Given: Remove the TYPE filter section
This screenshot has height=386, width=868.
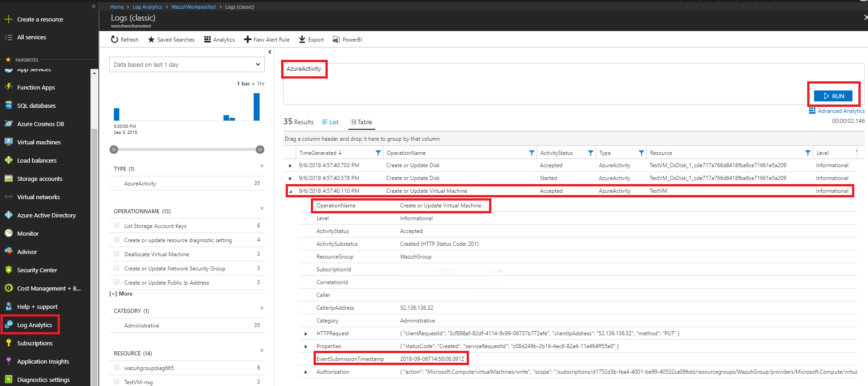Looking at the screenshot, I should tap(262, 166).
